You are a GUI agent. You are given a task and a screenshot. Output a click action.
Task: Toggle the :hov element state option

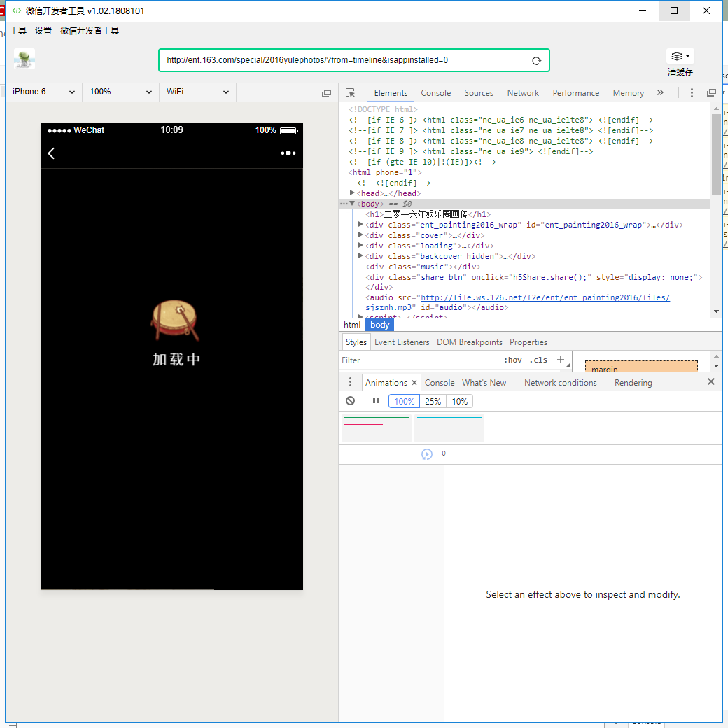pyautogui.click(x=513, y=360)
